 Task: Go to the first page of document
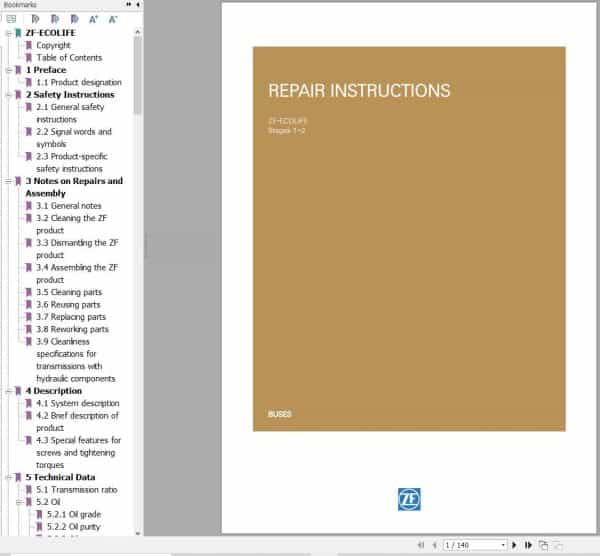coord(421,545)
